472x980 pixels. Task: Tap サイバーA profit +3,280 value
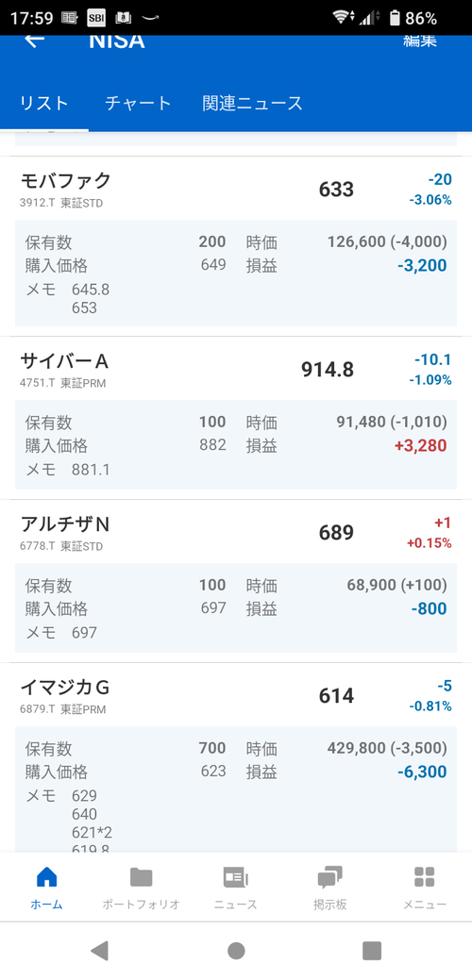[x=421, y=446]
